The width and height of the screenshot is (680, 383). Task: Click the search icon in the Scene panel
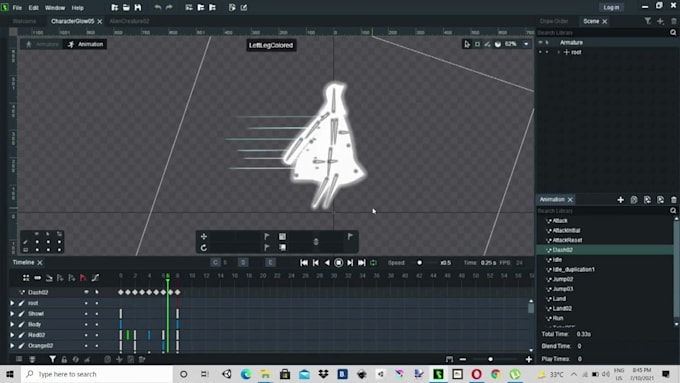pos(673,33)
